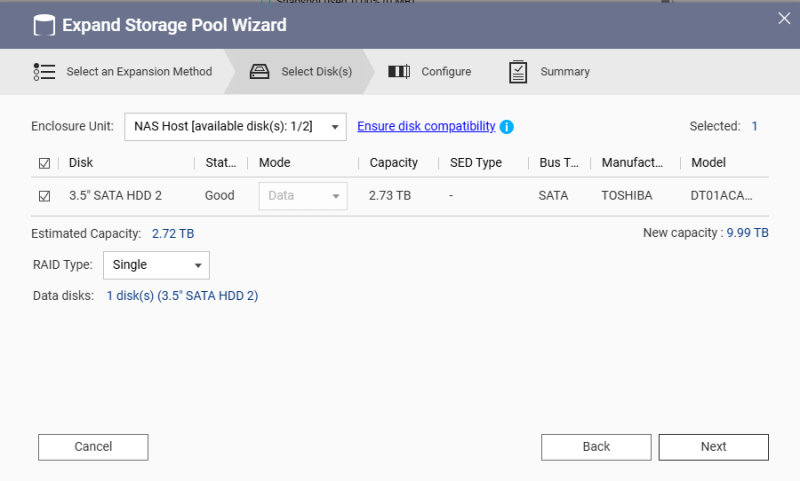Click the Summary clipboard icon

518,72
